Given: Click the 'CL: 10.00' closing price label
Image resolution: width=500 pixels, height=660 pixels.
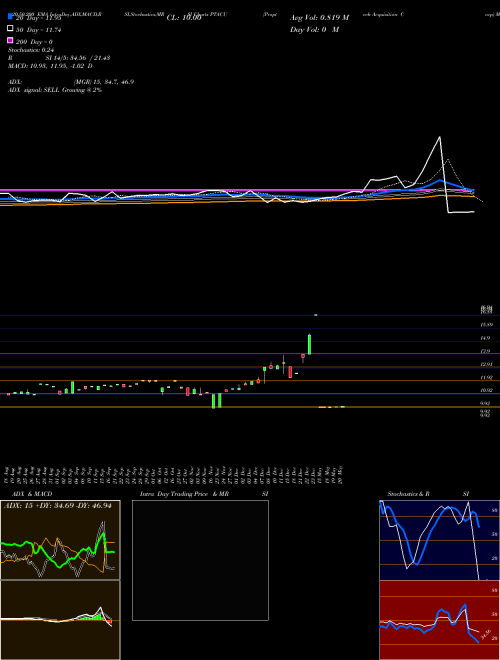Looking at the screenshot, I should coord(184,18).
